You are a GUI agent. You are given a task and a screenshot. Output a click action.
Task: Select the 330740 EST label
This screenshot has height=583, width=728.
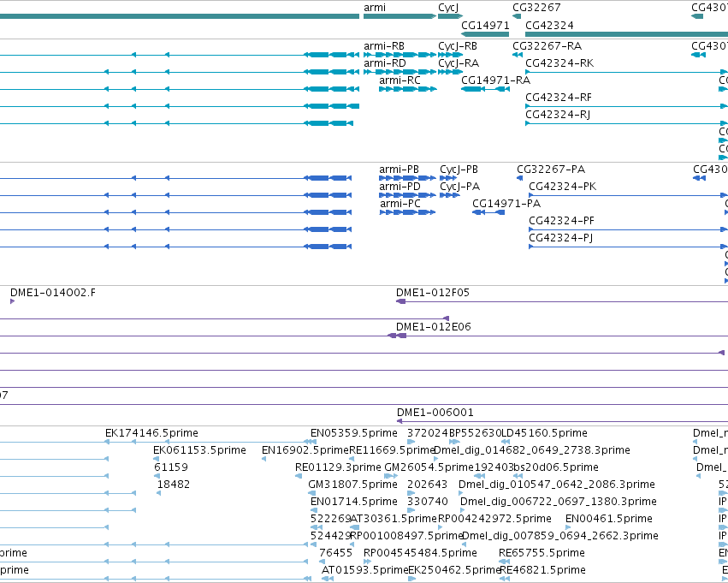click(x=428, y=503)
